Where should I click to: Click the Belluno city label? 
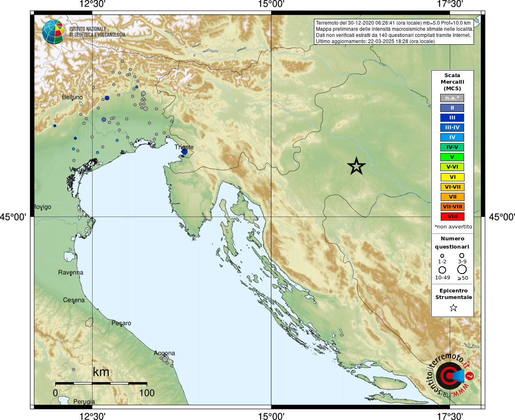(72, 97)
